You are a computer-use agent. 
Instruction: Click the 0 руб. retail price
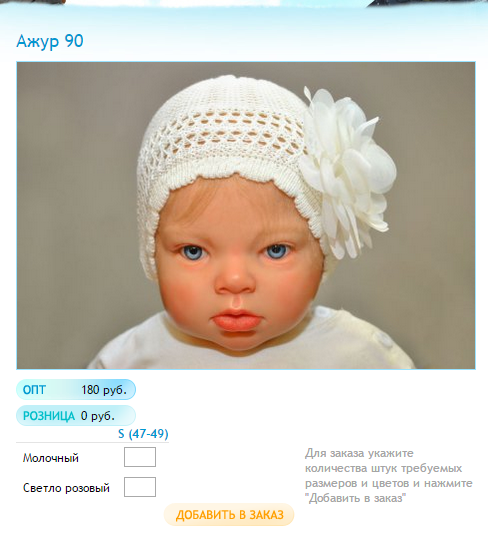click(98, 416)
